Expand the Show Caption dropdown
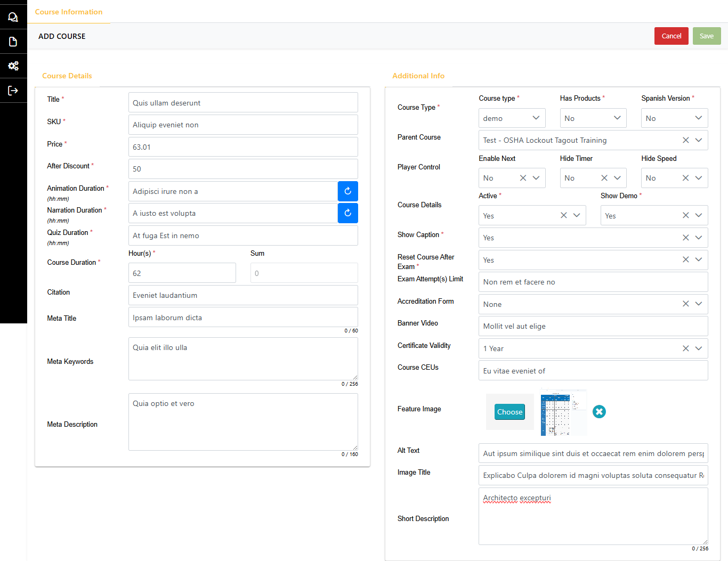This screenshot has height=561, width=728. coord(699,238)
